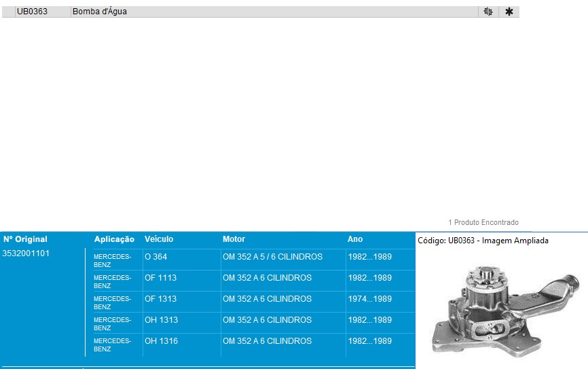Screen dimensions: 588x369
Task: Click the Nº Original column header
Action: (25, 239)
